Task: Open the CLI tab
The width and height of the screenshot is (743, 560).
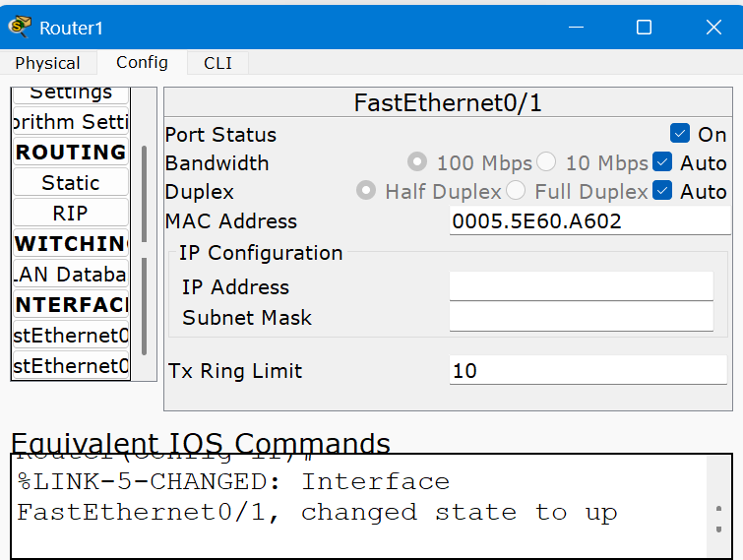Action: pyautogui.click(x=217, y=63)
